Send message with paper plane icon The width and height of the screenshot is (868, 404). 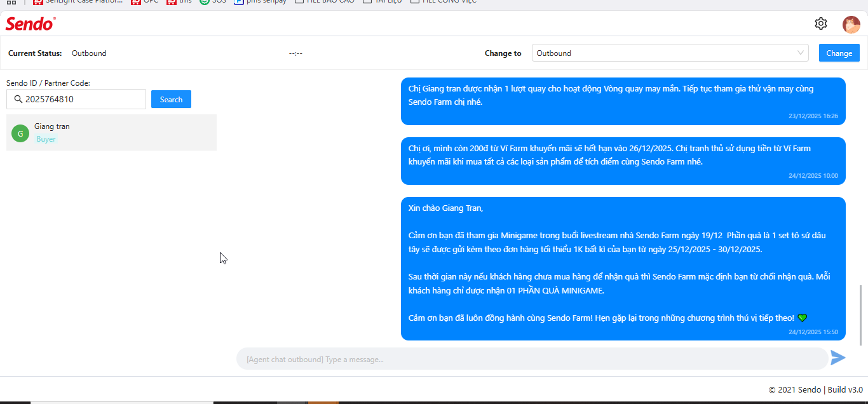tap(838, 358)
